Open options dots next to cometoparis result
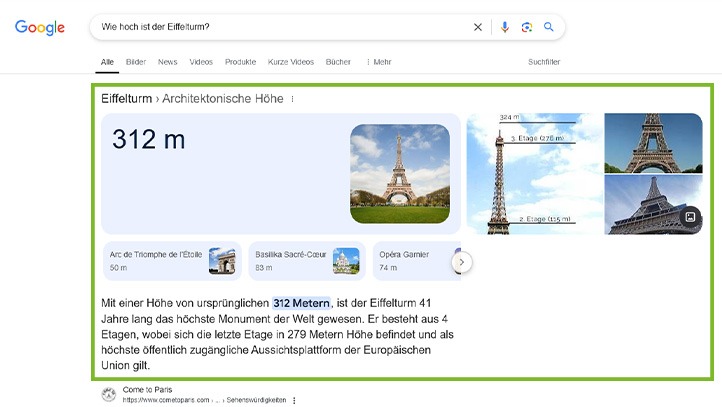 294,401
